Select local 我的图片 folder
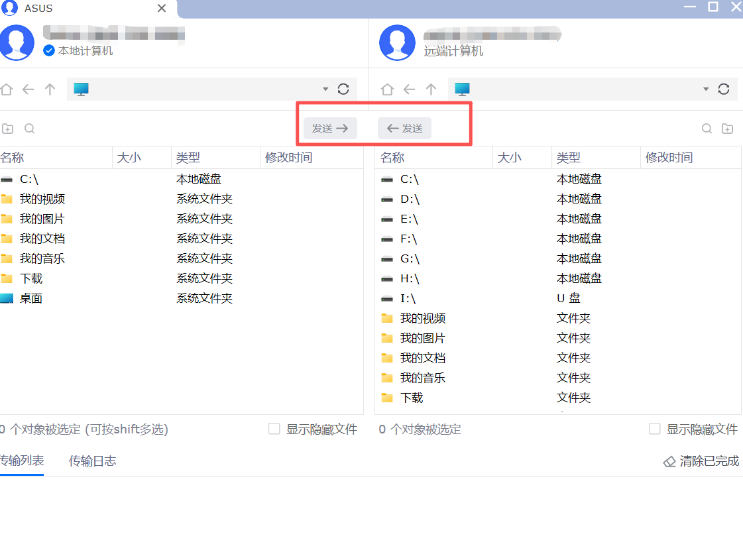 pyautogui.click(x=182, y=219)
